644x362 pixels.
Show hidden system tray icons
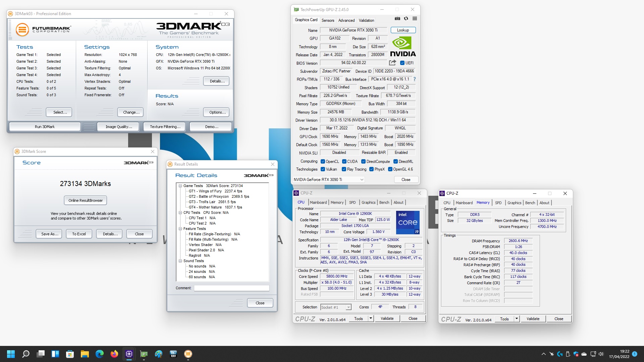(x=543, y=354)
